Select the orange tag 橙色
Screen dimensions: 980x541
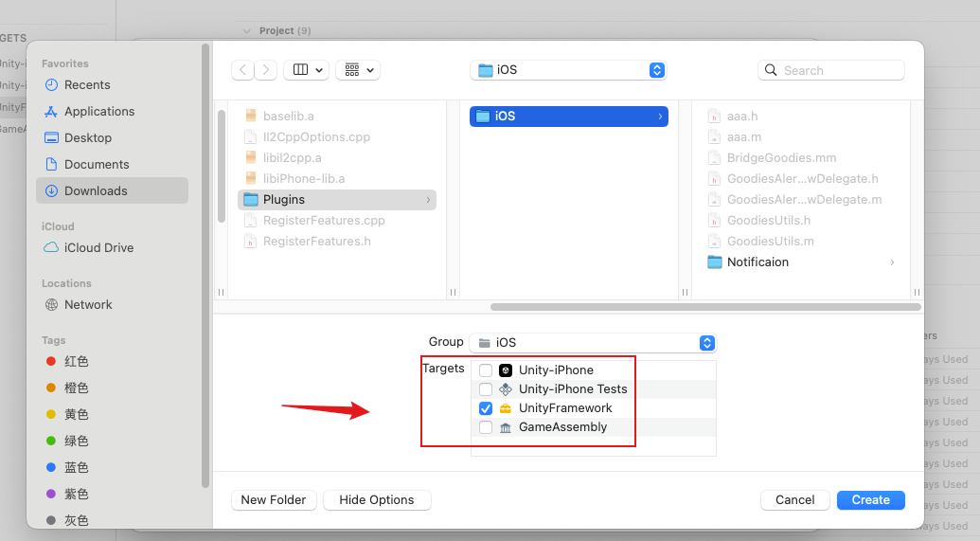tap(67, 388)
